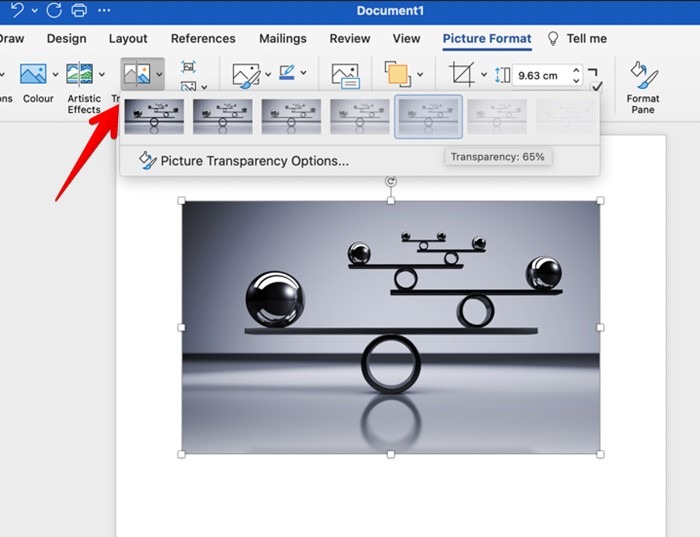Click the Alt Text picture icon
The image size is (700, 537).
(346, 75)
